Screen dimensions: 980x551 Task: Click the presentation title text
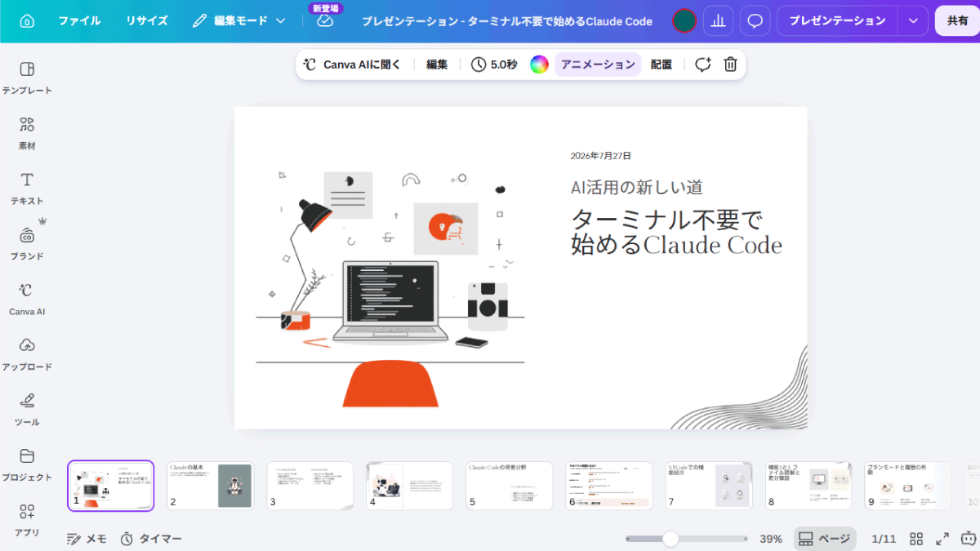[507, 21]
